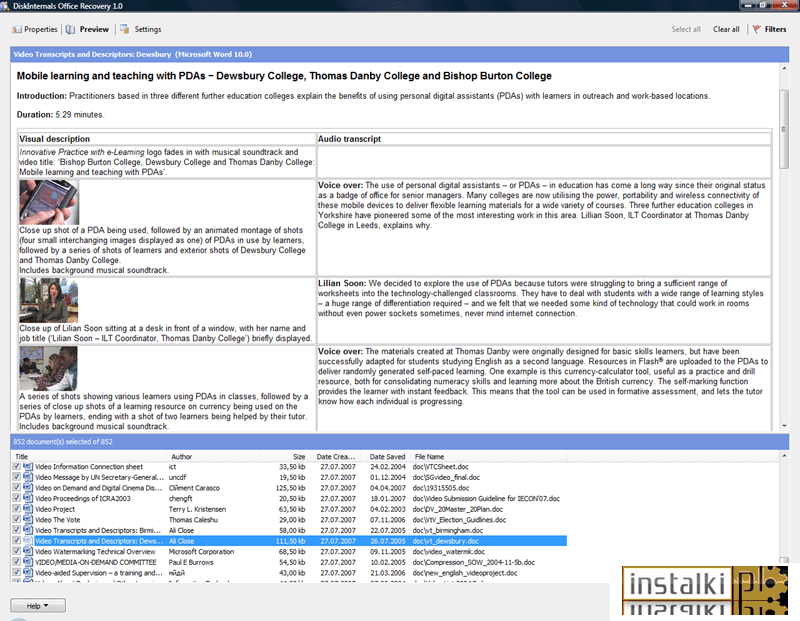This screenshot has height=621, width=800.
Task: Open the Properties toolbar icon
Action: [x=17, y=30]
